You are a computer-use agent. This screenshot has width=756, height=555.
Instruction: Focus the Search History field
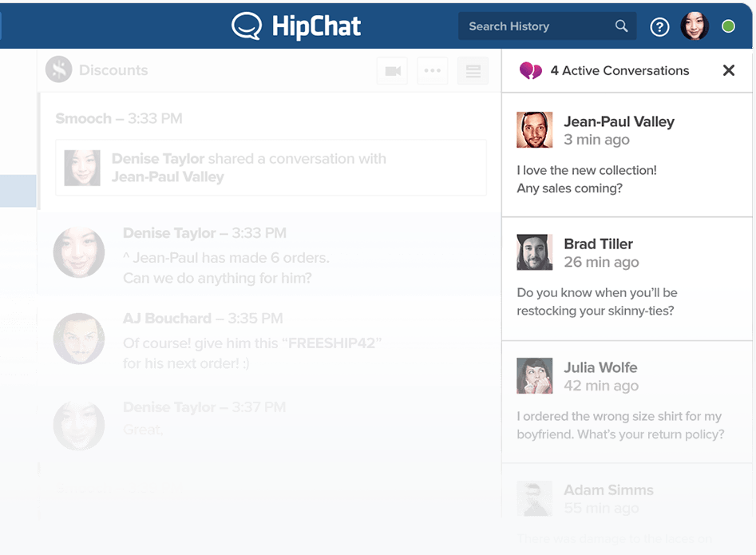(x=547, y=26)
